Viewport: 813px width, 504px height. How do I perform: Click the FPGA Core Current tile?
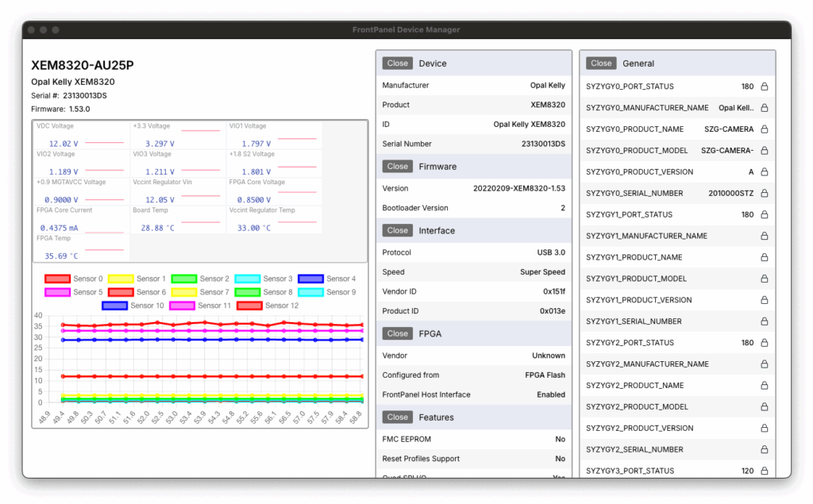pos(82,221)
